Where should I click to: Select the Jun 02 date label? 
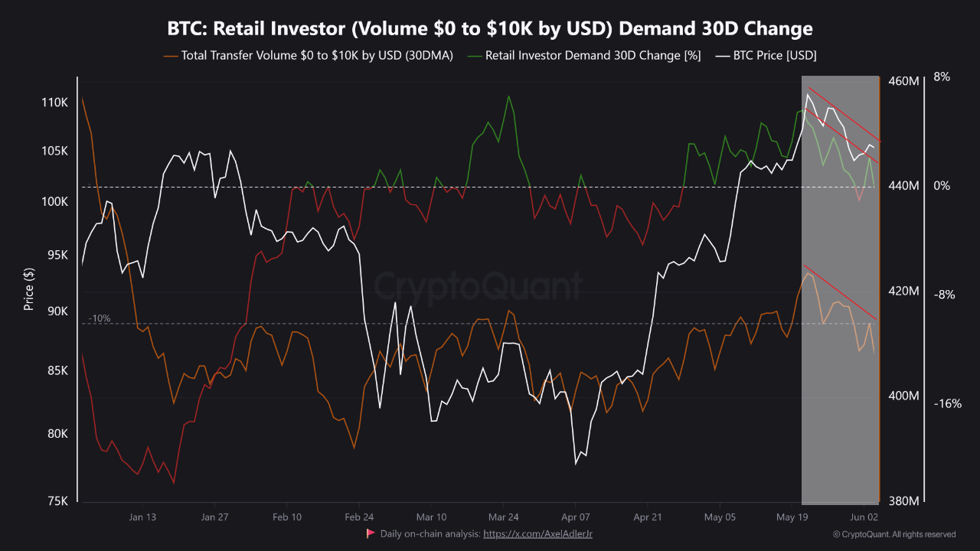coord(864,517)
